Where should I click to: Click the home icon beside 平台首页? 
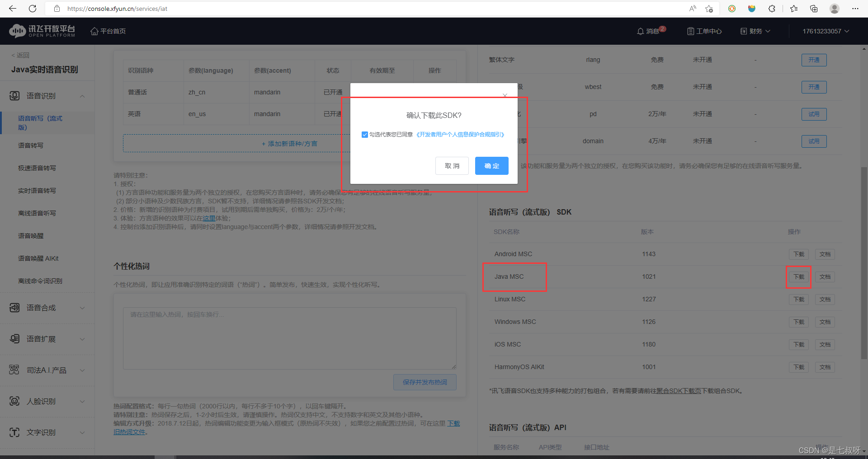click(x=94, y=31)
